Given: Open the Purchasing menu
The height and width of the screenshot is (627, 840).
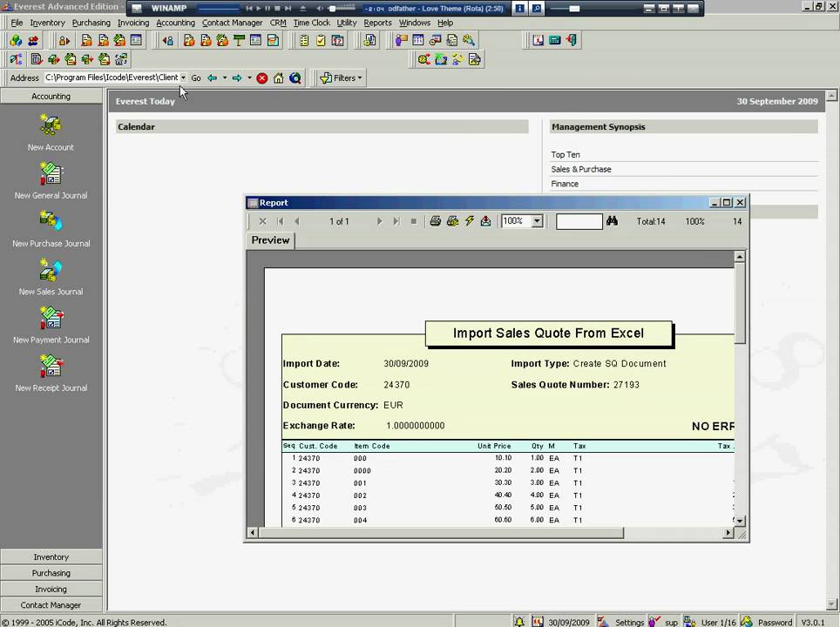Looking at the screenshot, I should tap(91, 23).
